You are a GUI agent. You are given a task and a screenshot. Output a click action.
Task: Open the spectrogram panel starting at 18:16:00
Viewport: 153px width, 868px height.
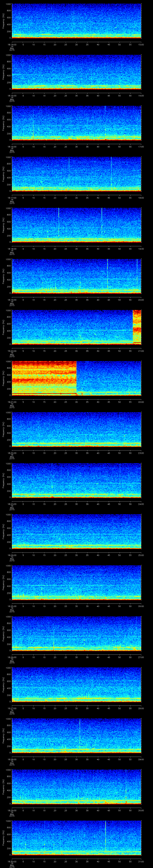[x=77, y=123]
